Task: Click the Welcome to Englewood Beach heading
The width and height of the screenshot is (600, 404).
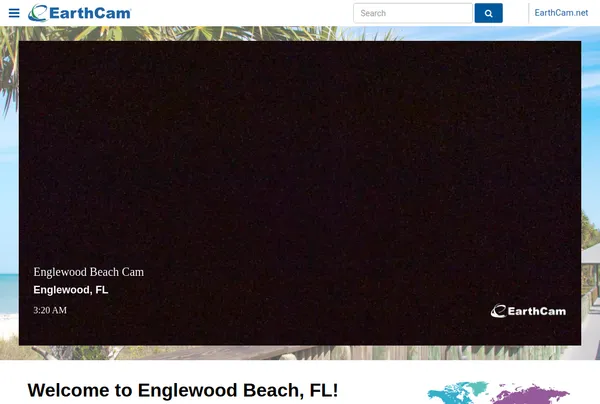Action: click(x=183, y=391)
